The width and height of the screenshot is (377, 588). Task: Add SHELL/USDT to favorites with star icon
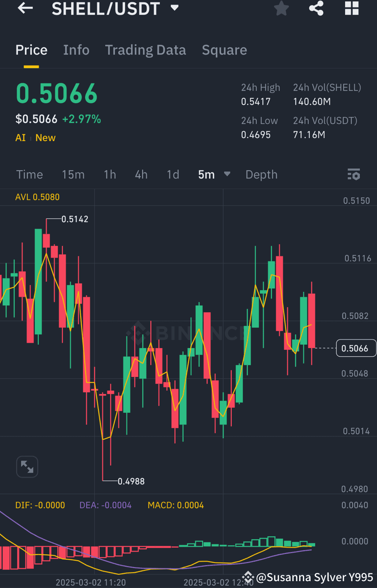coord(281,8)
